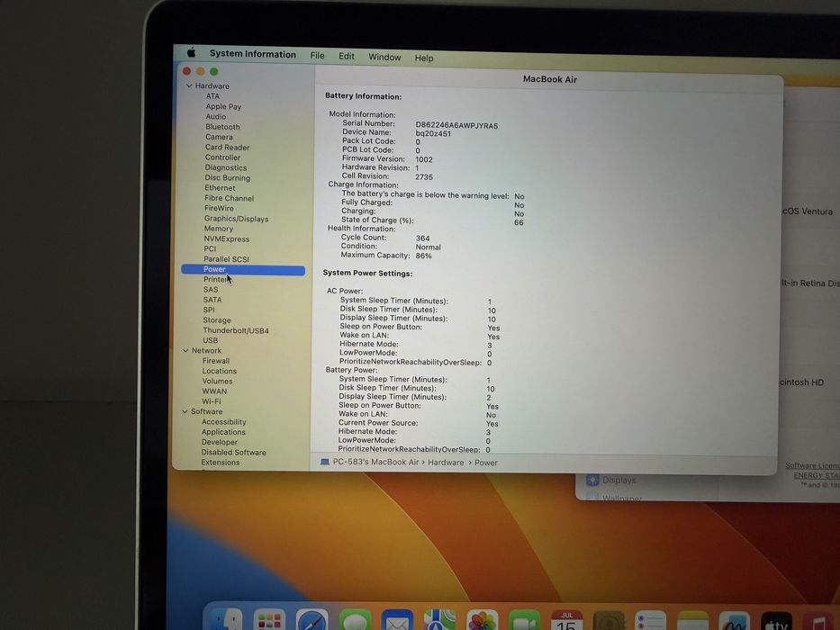The width and height of the screenshot is (840, 630).
Task: Select Disc Burning in the sidebar
Action: pyautogui.click(x=227, y=177)
